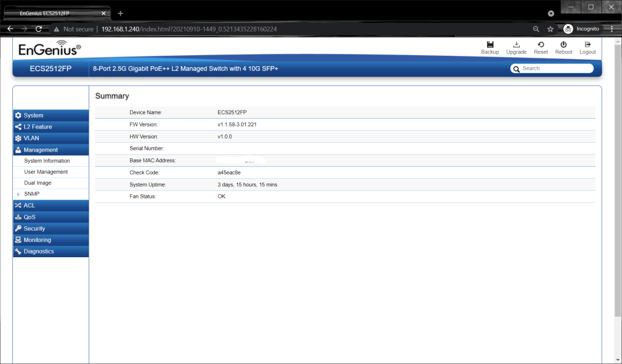
Task: Click the Reboot power icon
Action: (563, 44)
